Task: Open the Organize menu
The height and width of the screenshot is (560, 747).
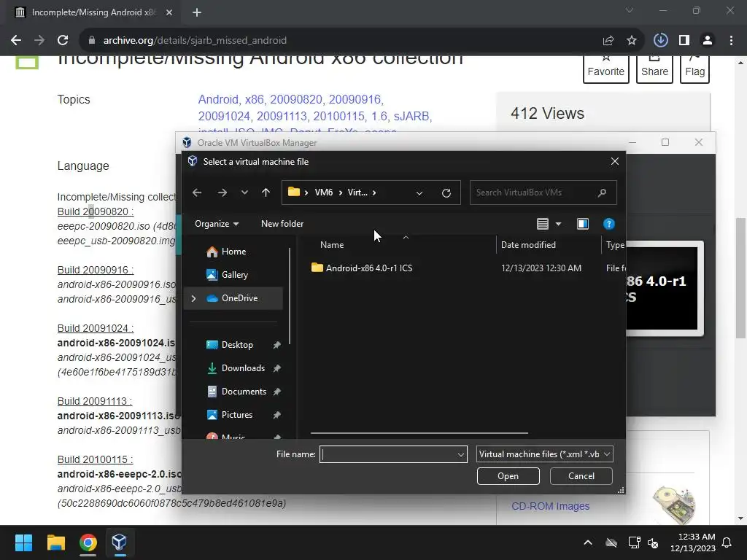Action: pos(217,224)
